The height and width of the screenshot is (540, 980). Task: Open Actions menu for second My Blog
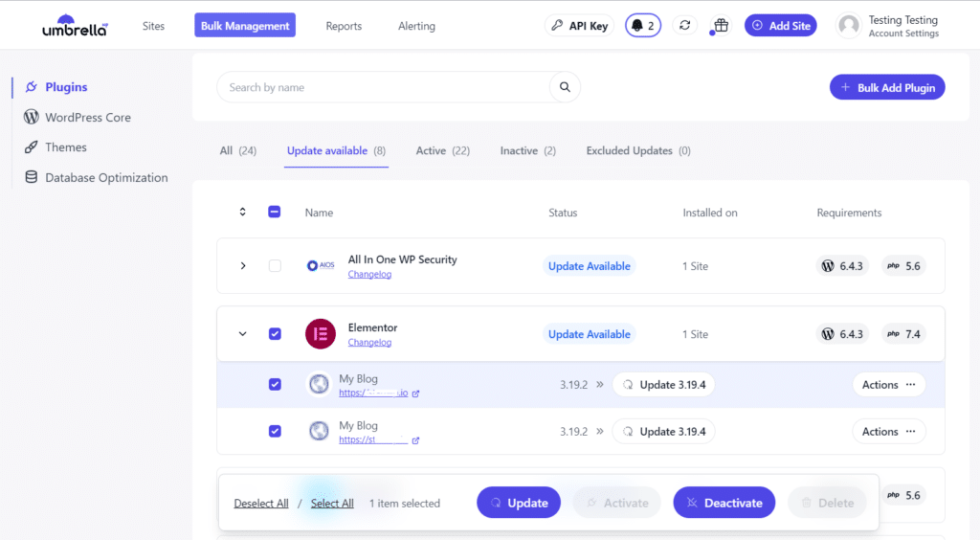tap(889, 431)
